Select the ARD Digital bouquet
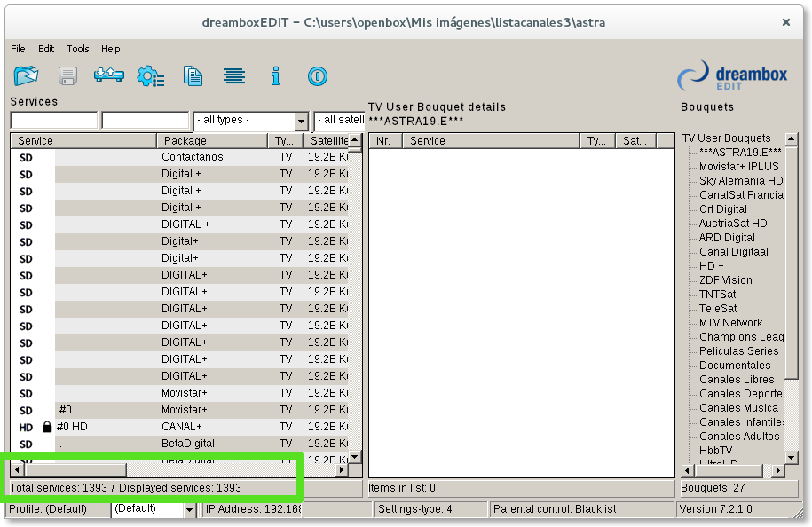This screenshot has width=812, height=527. click(727, 238)
